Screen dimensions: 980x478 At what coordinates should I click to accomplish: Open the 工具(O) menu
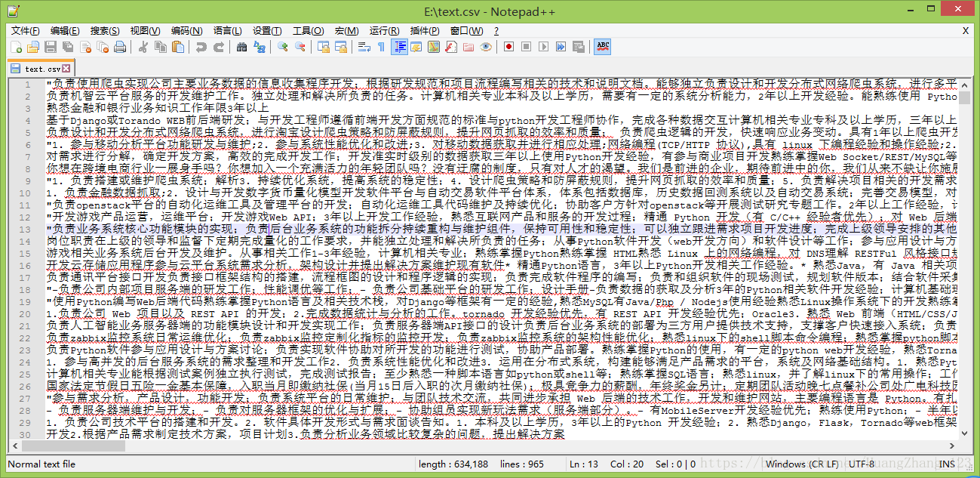tap(308, 31)
